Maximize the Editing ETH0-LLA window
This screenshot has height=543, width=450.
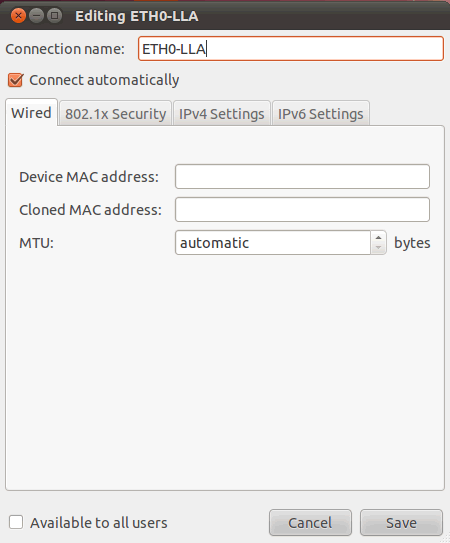click(54, 16)
